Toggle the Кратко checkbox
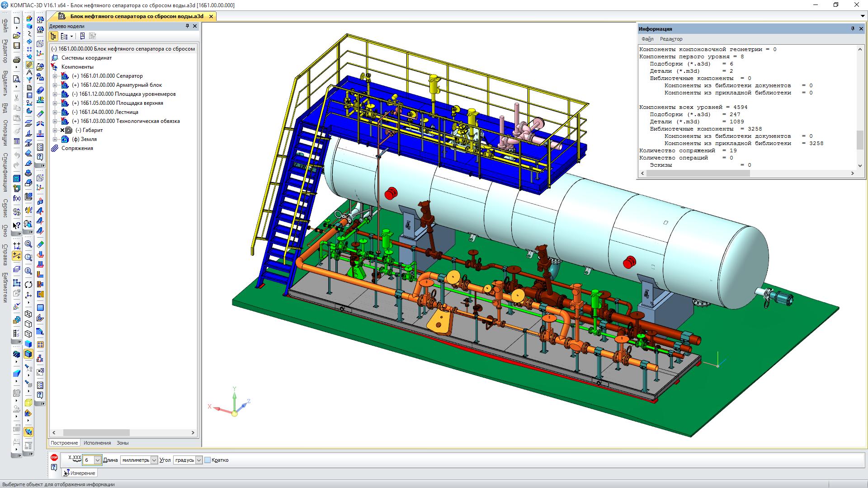Image resolution: width=868 pixels, height=488 pixels. pyautogui.click(x=208, y=460)
